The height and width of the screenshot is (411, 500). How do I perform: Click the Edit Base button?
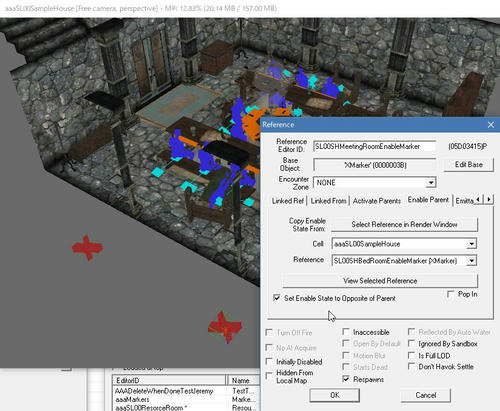point(469,165)
